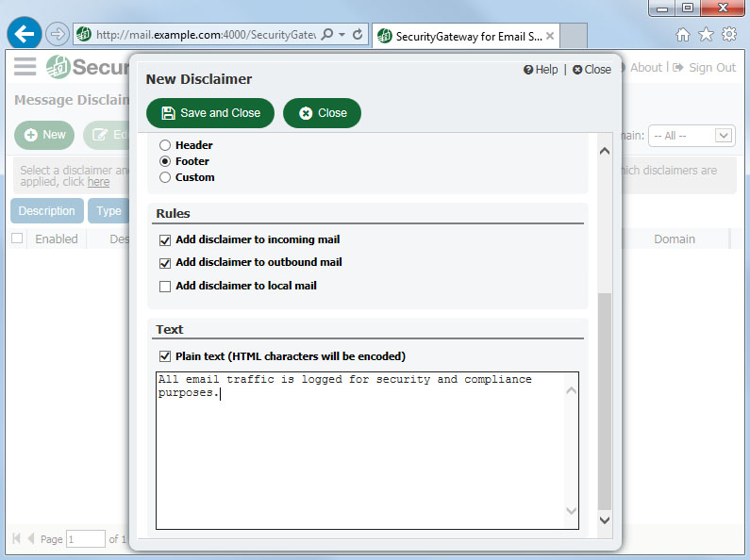Click the Edit button behind the dialog
Viewport: 750px width, 560px height.
click(108, 135)
